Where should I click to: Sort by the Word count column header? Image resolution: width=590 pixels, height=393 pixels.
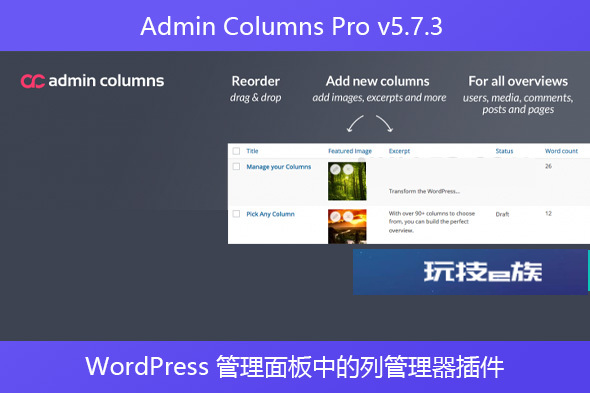coord(561,151)
